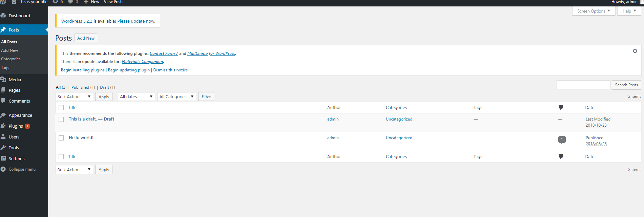Screen dimensions: 644x217
Task: Click the Settings icon in sidebar
Action: (3, 158)
